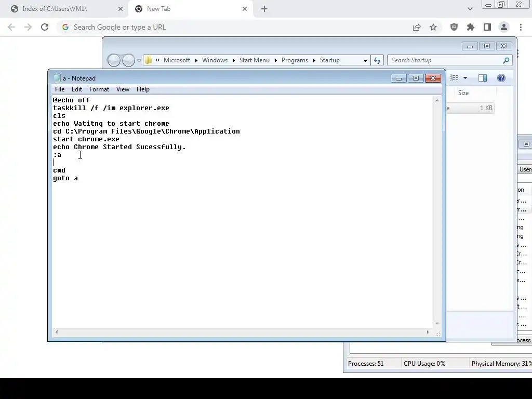Place cursor on 'start chrome.exe' line
Screen dimensions: 532x399
(x=86, y=139)
